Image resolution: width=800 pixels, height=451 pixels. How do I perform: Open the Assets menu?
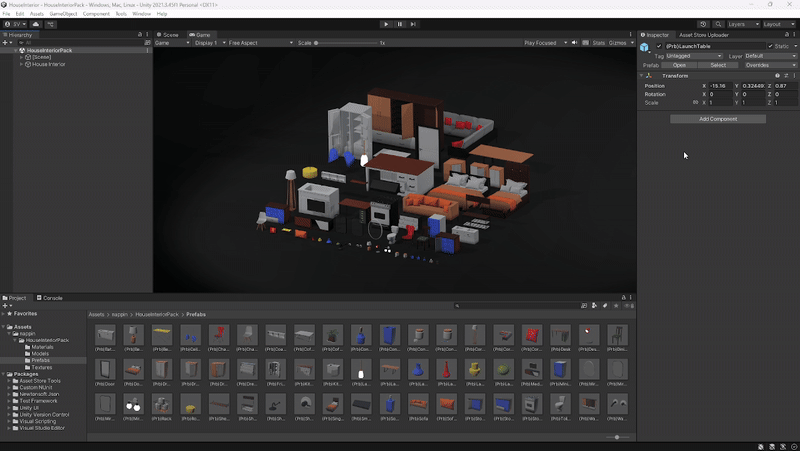pos(37,14)
